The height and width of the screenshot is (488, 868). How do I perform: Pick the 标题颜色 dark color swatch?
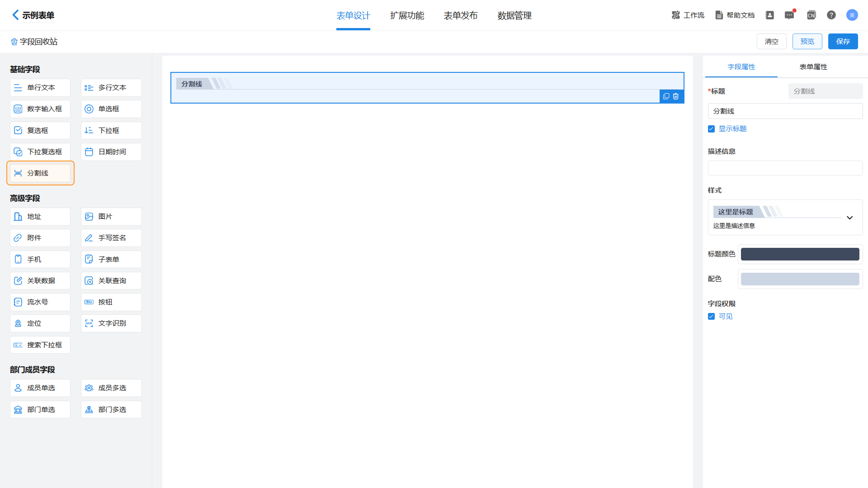(800, 254)
